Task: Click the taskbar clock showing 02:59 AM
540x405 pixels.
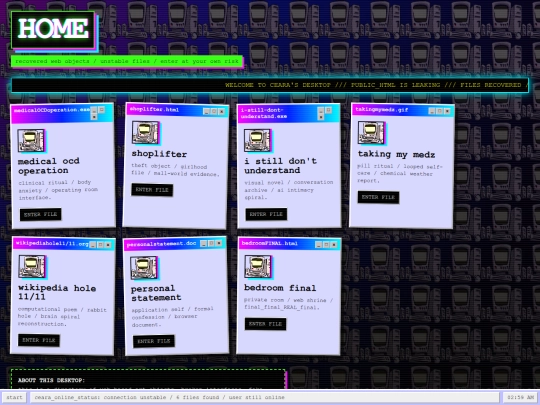Action: click(x=520, y=397)
